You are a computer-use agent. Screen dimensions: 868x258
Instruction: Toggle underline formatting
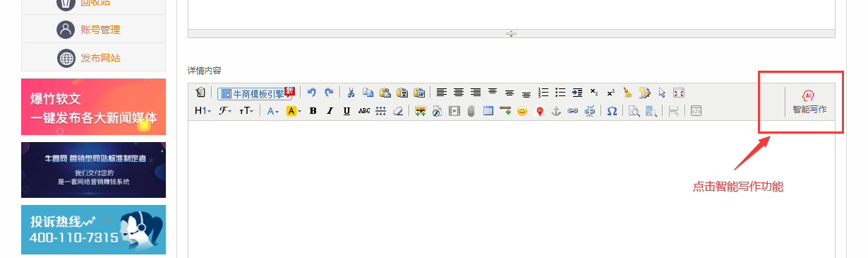pos(346,111)
